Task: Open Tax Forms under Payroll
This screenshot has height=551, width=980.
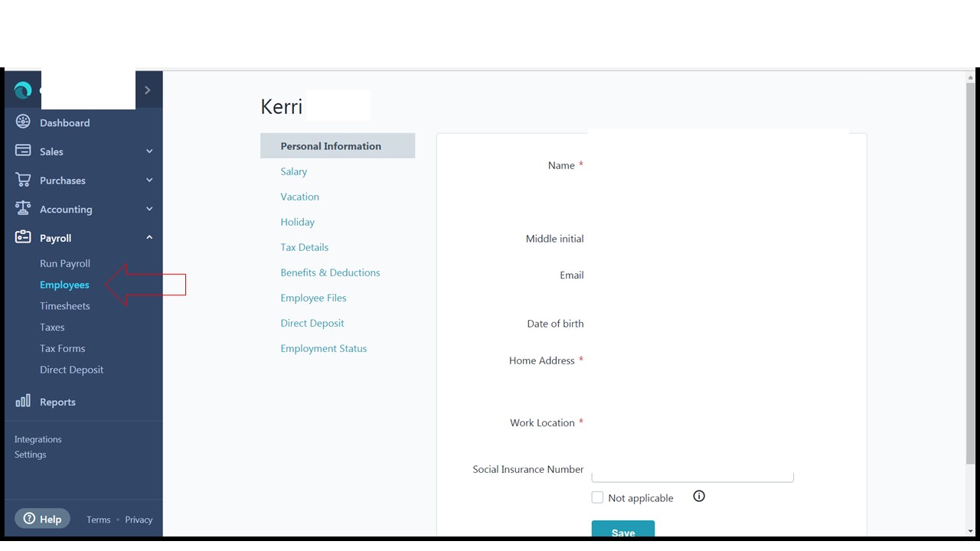Action: tap(62, 348)
